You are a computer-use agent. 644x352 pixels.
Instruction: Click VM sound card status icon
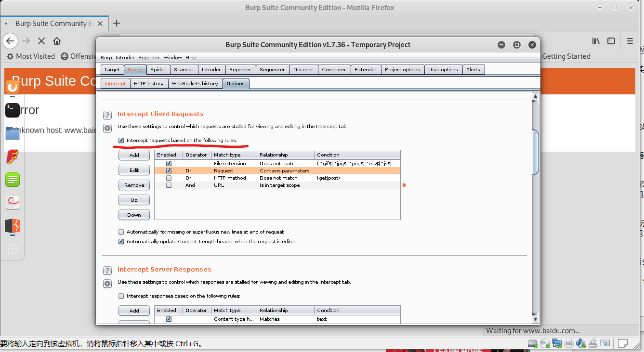[x=581, y=343]
